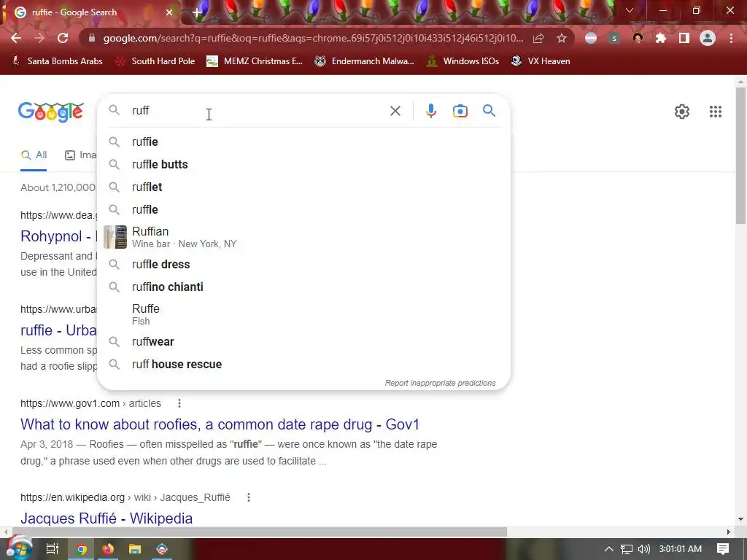Open the Jacques Ruffié Wikipedia result
747x560 pixels.
click(x=107, y=518)
